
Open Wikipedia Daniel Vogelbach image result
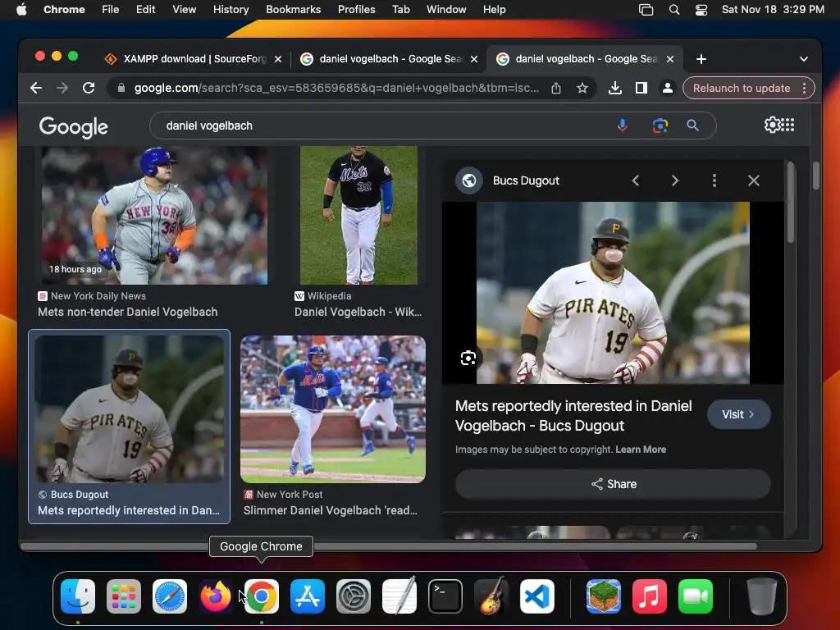click(x=358, y=216)
